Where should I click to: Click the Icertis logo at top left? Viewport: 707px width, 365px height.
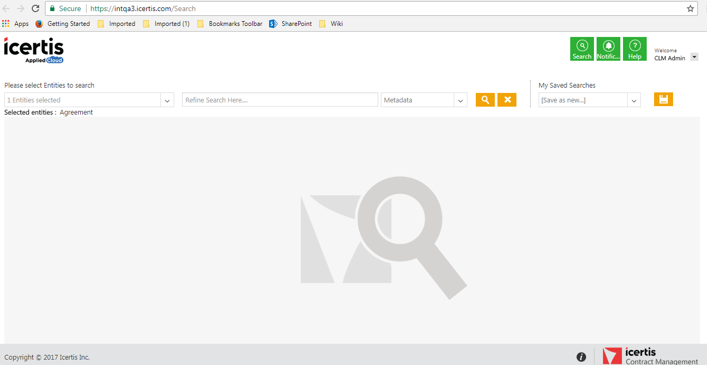coord(34,50)
